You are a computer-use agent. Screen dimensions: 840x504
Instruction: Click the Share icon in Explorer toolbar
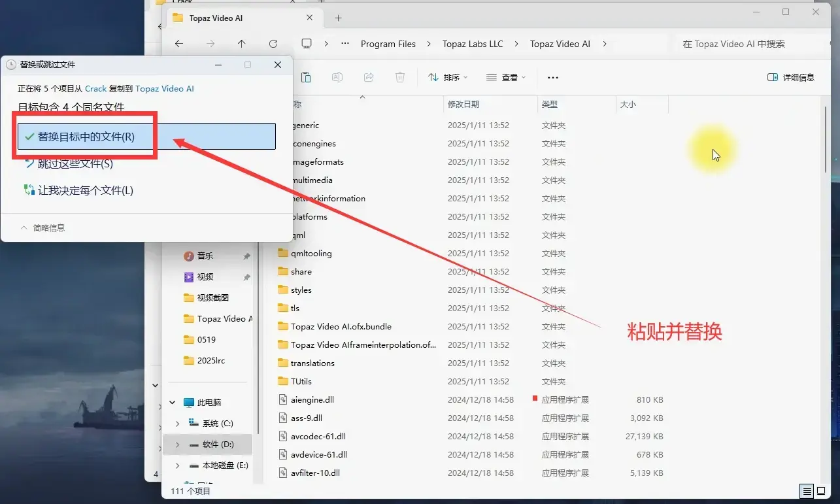click(x=369, y=77)
